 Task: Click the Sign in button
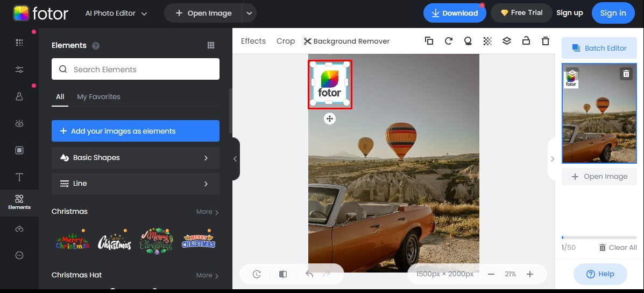pos(613,13)
